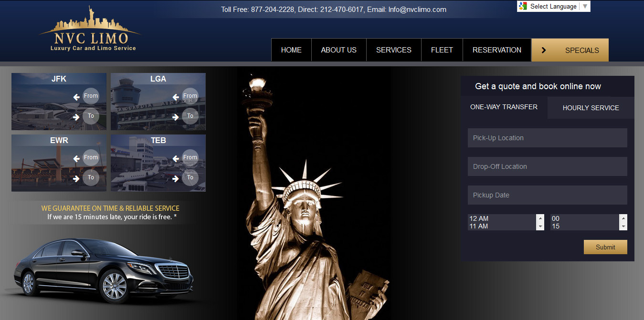Image resolution: width=644 pixels, height=320 pixels.
Task: Switch to the Hourly Service tab
Action: [591, 108]
